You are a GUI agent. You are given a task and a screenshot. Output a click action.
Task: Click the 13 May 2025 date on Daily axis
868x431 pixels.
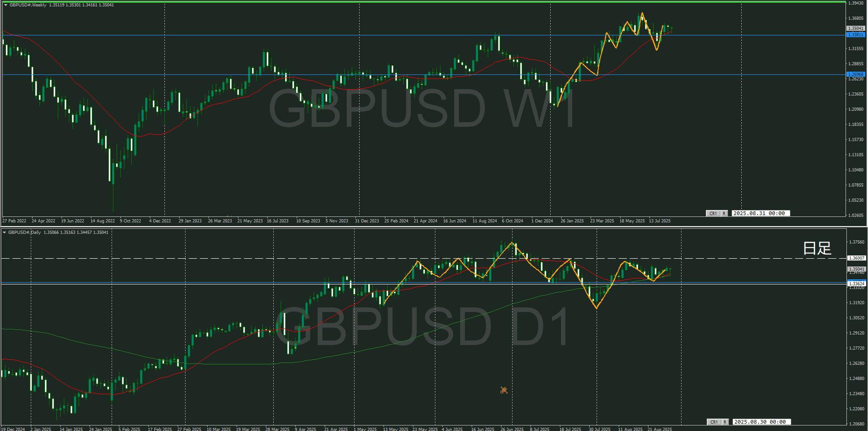pyautogui.click(x=395, y=429)
